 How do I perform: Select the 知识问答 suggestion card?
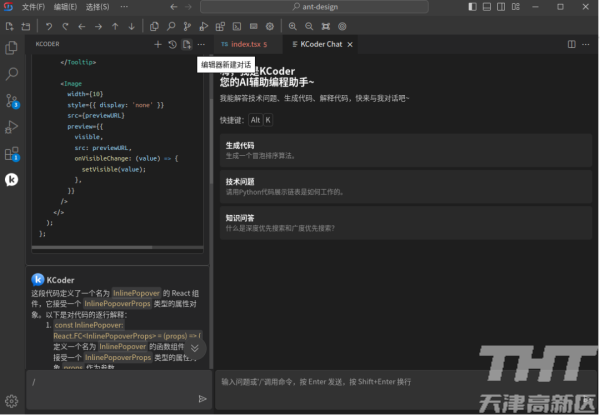point(406,223)
